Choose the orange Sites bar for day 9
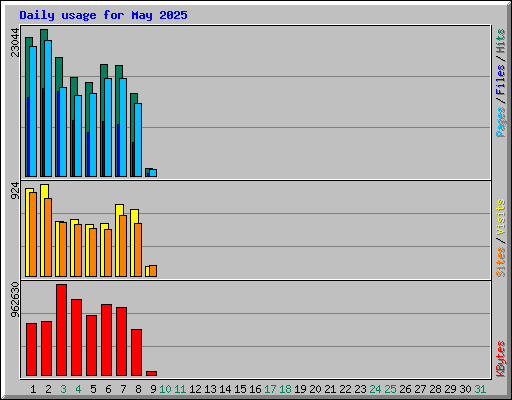The image size is (512, 400). (153, 271)
